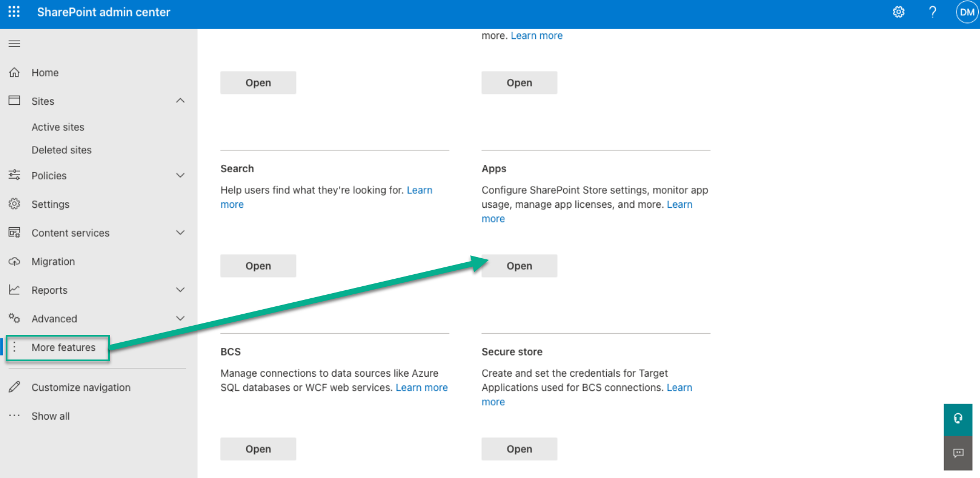The width and height of the screenshot is (980, 478).
Task: Click the Sites window icon
Action: 14,101
